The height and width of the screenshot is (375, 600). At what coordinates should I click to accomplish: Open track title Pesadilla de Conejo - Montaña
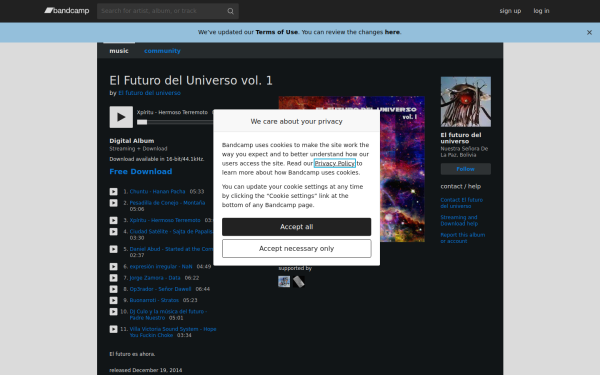tap(167, 203)
